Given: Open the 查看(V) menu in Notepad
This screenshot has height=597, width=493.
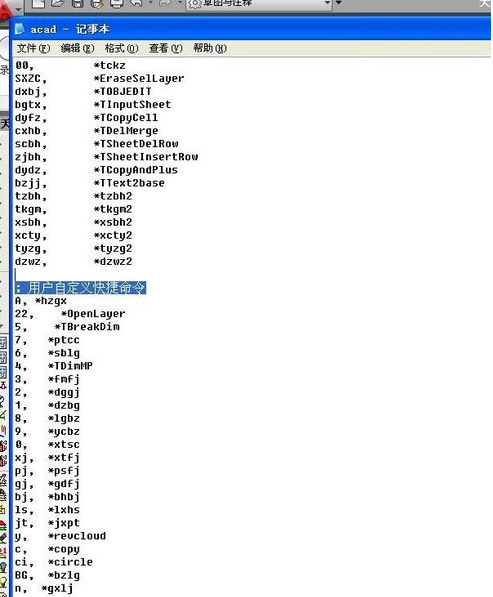Looking at the screenshot, I should (165, 48).
